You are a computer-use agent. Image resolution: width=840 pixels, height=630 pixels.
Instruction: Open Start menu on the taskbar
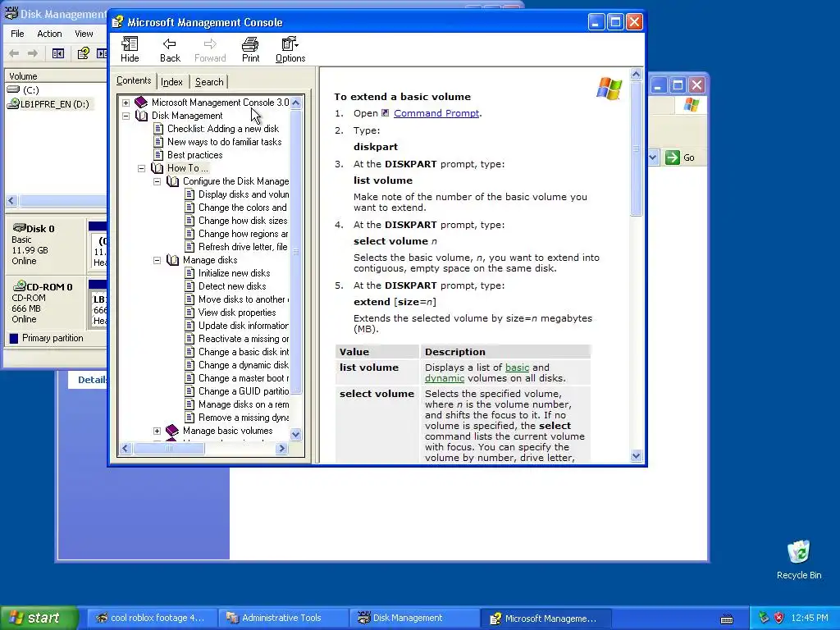(39, 618)
